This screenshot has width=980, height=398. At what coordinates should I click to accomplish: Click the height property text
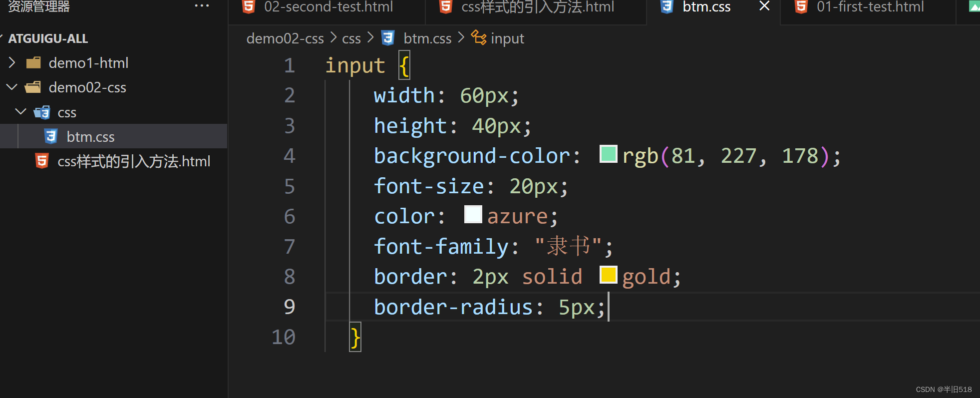[x=410, y=126]
